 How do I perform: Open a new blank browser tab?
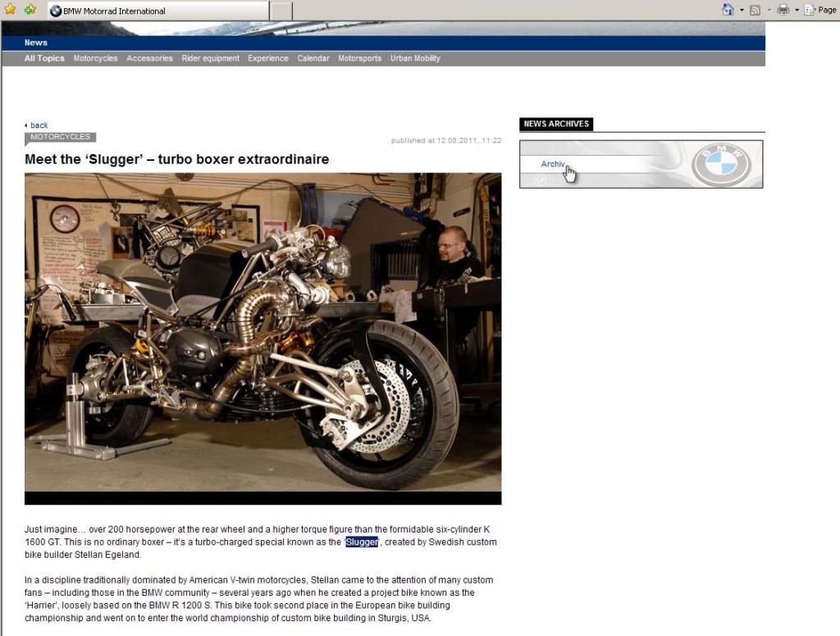coord(281,11)
